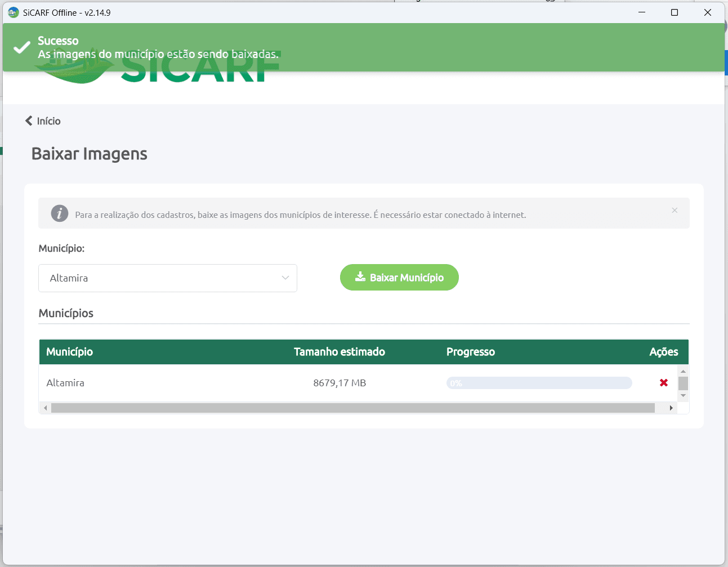Click the download tray icon on Baixar Município
728x567 pixels.
(360, 276)
